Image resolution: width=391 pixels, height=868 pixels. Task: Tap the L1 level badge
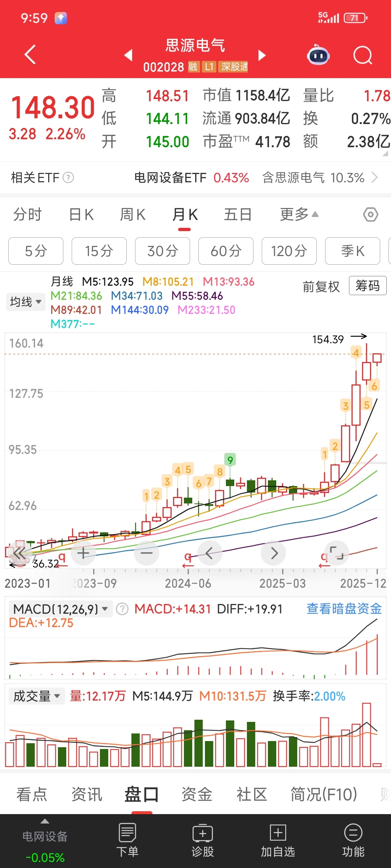click(x=209, y=67)
